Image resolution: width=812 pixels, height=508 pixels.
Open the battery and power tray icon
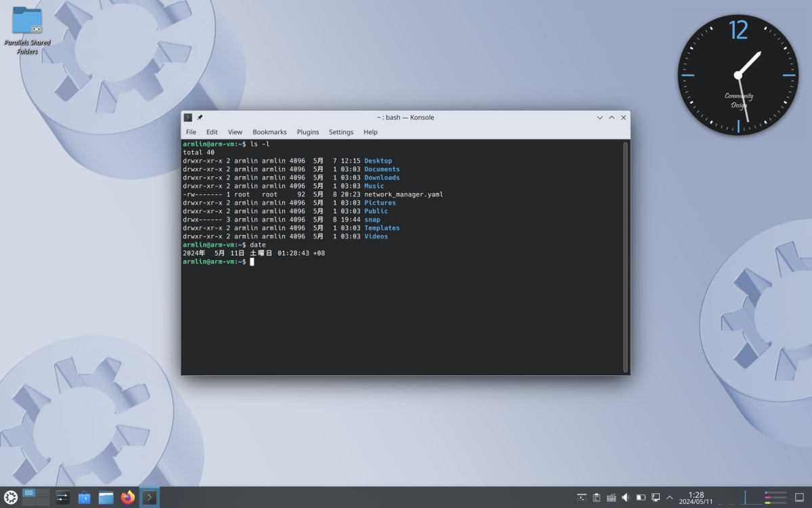click(641, 498)
